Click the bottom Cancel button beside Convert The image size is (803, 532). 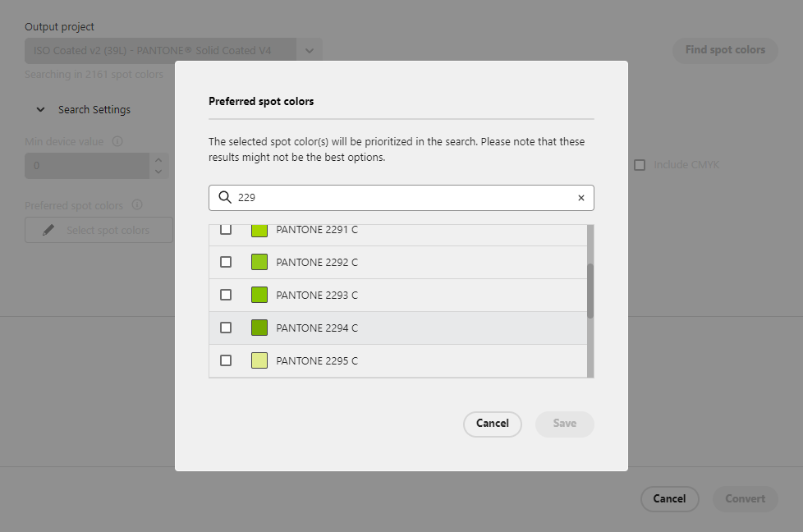coord(669,498)
